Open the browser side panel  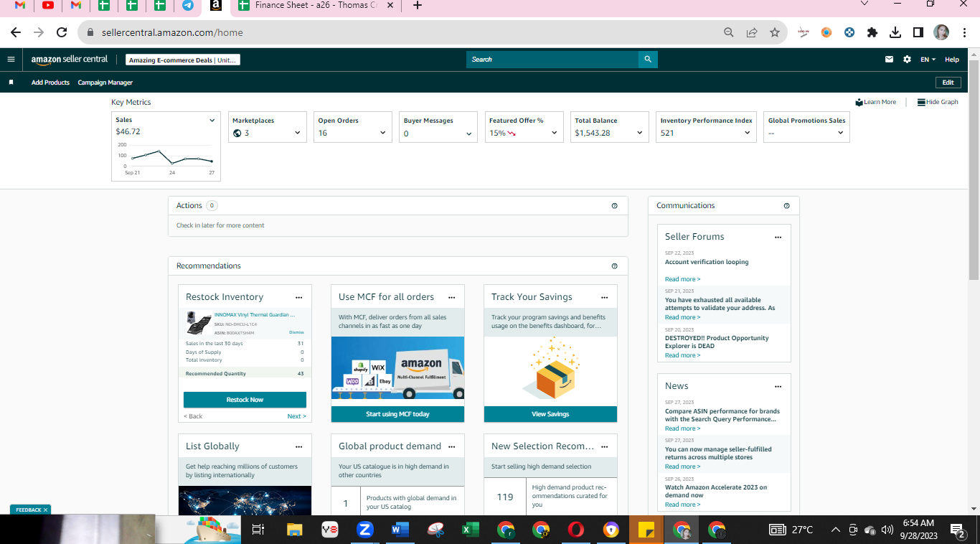pos(918,32)
